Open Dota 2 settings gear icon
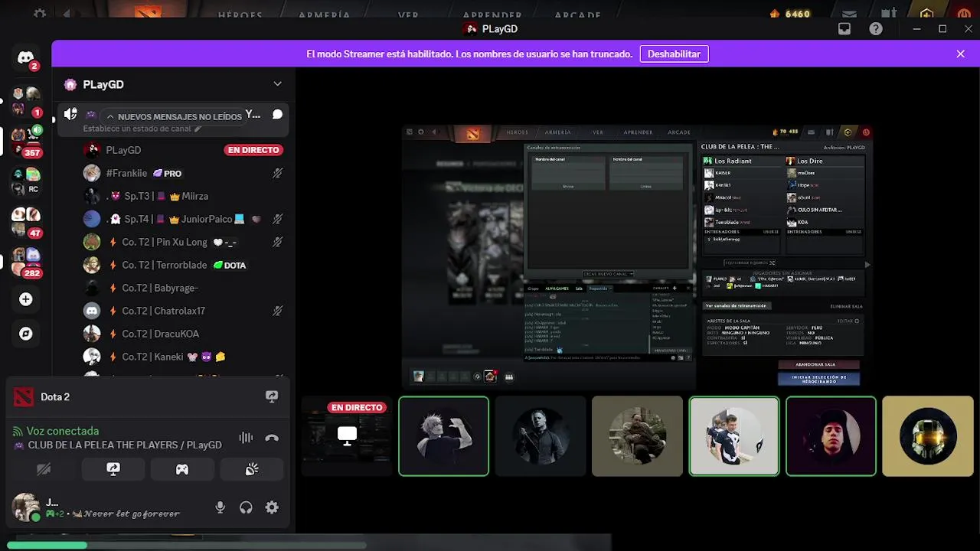The height and width of the screenshot is (551, 980). 40,14
